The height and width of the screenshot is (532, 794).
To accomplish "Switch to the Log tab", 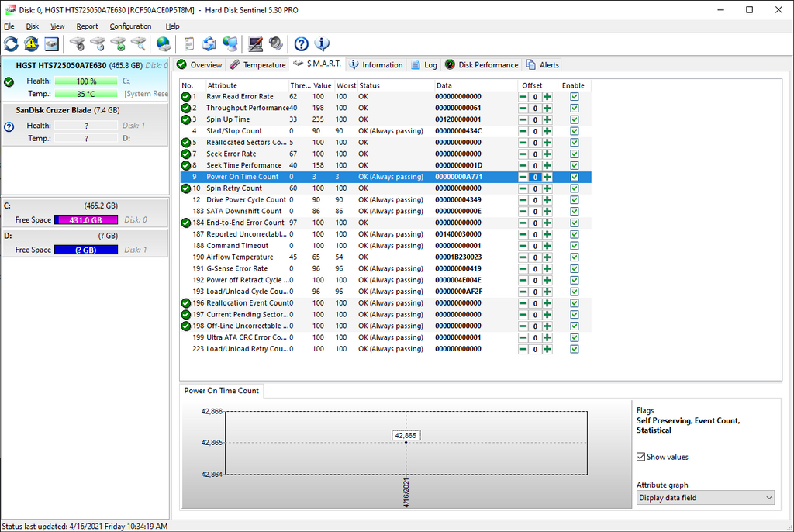I will click(424, 65).
